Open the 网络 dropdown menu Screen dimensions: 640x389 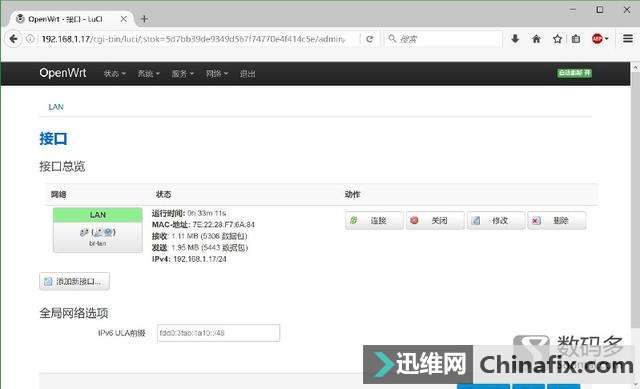pyautogui.click(x=217, y=74)
